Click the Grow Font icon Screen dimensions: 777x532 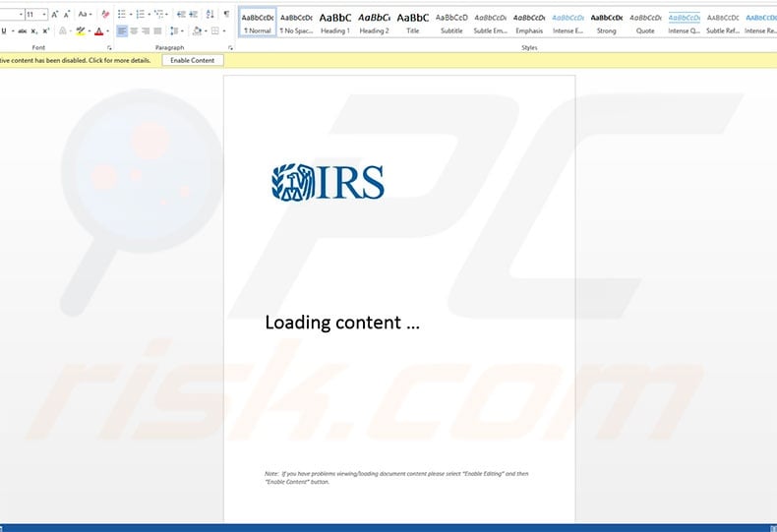(x=55, y=15)
